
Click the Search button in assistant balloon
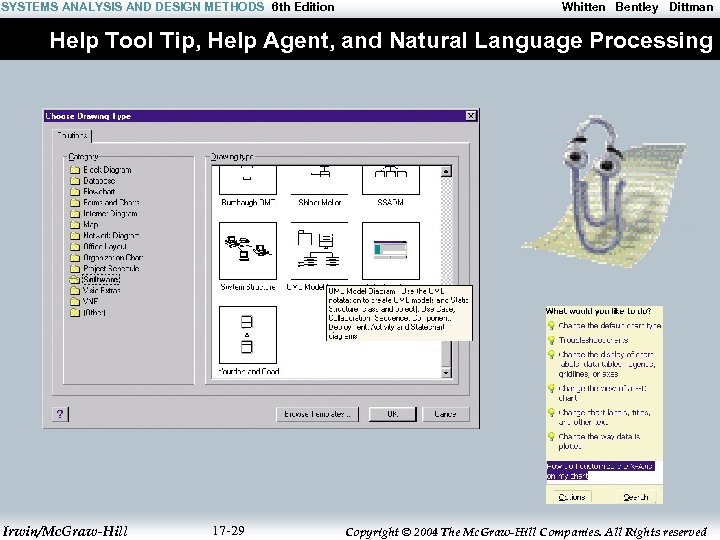(x=636, y=497)
